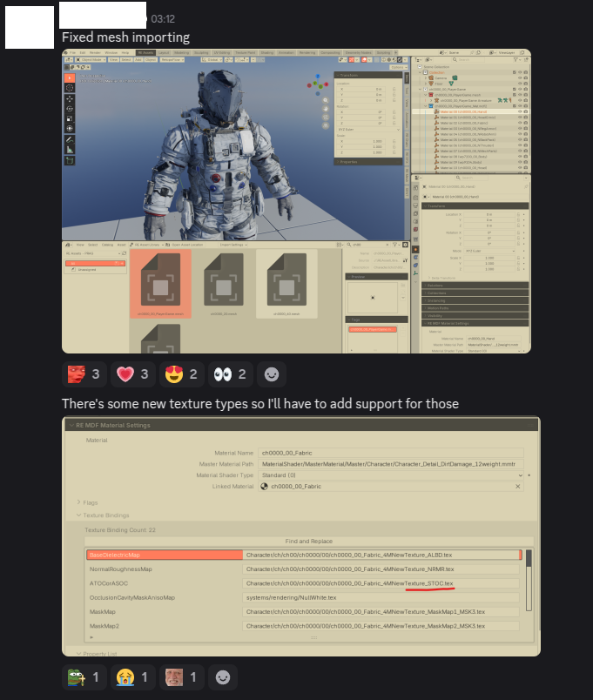This screenshot has height=700, width=593.
Task: Expand the Flags section
Action: tap(87, 502)
